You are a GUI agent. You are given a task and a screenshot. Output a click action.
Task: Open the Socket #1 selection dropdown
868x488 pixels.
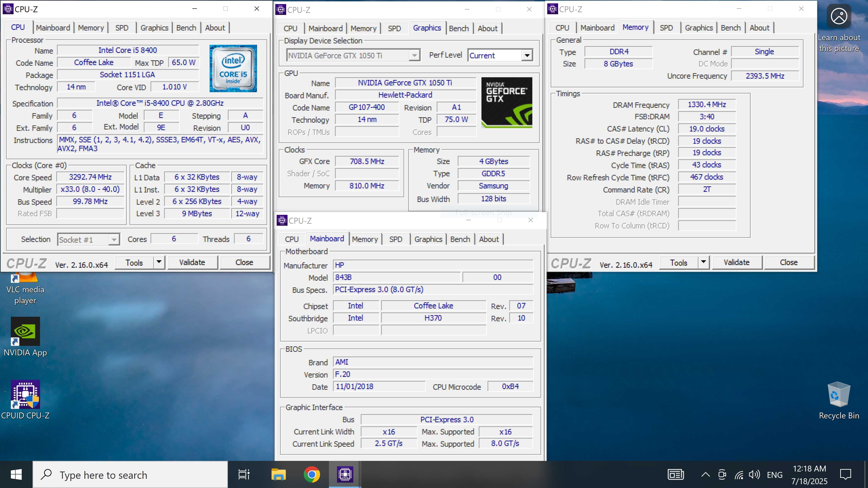pyautogui.click(x=88, y=239)
